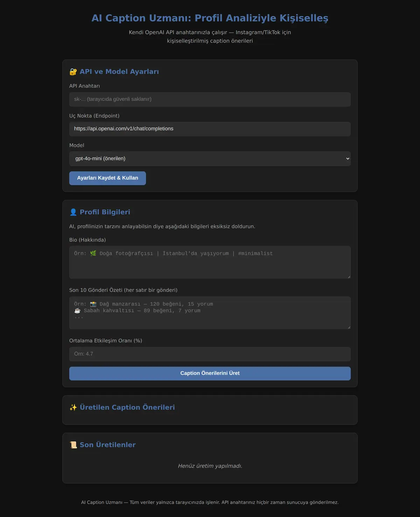Open the Model dropdown showing gpt-4o-mini

click(210, 159)
